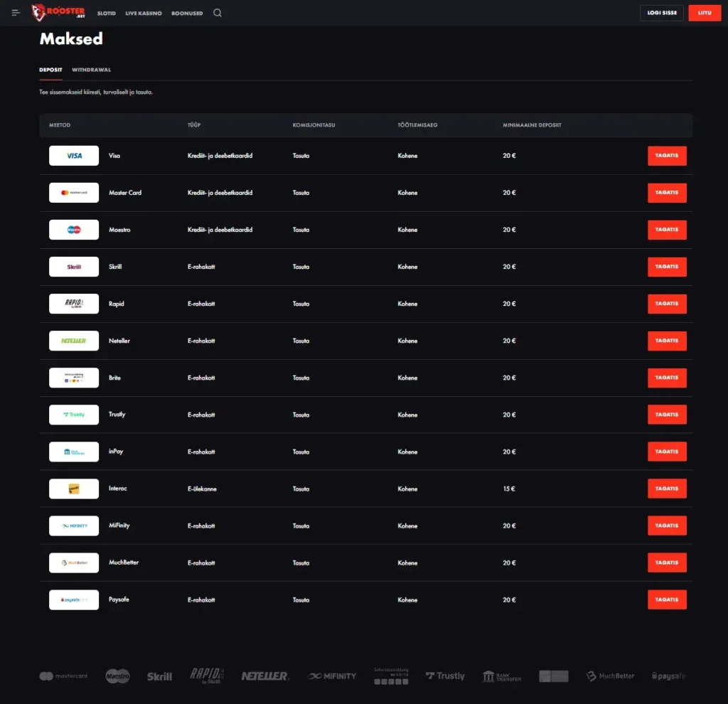
Task: Click 'Krediit- ja deebetkaardid' in Visa row
Action: point(220,156)
